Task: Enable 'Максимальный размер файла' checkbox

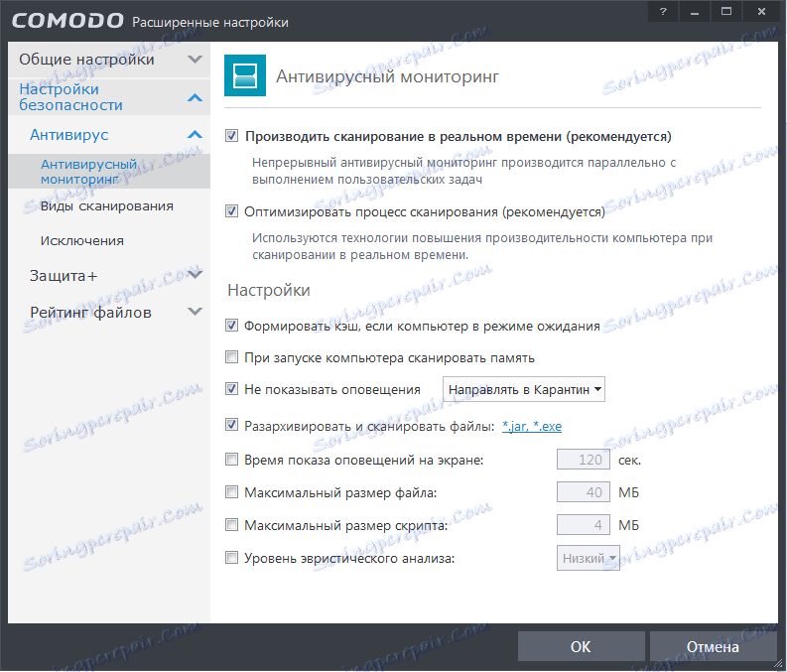Action: click(x=231, y=492)
